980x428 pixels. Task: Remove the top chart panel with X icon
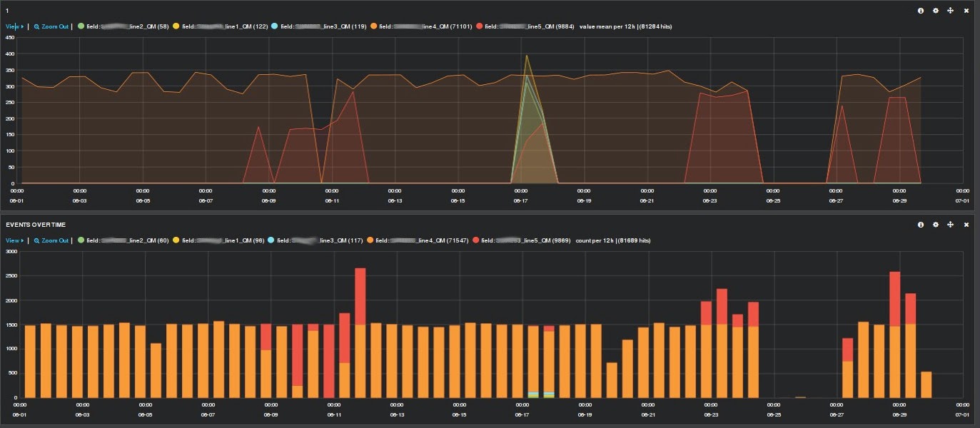pos(966,11)
